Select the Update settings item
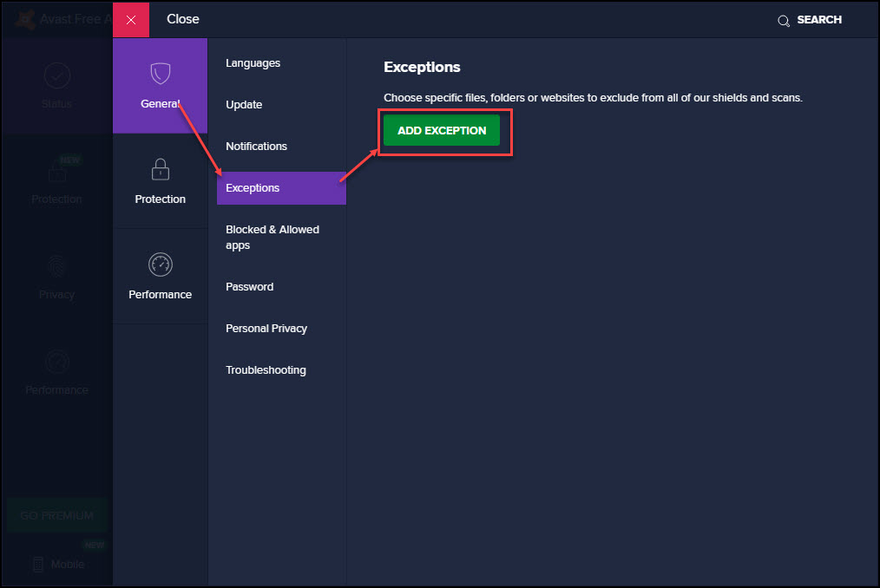The width and height of the screenshot is (880, 588). [244, 105]
